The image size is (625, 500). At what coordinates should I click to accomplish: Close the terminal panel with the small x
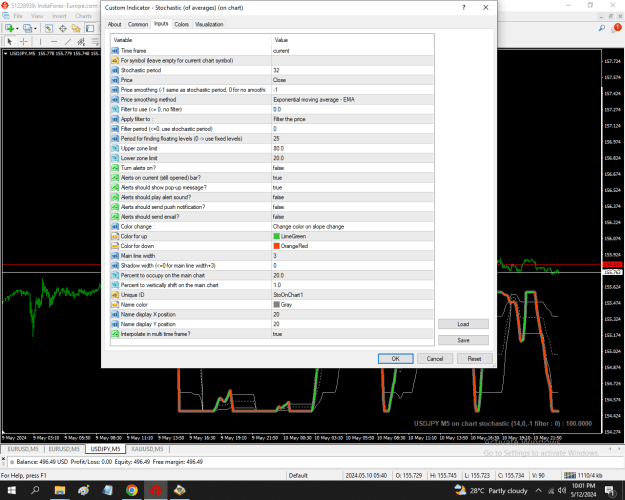tap(3, 459)
